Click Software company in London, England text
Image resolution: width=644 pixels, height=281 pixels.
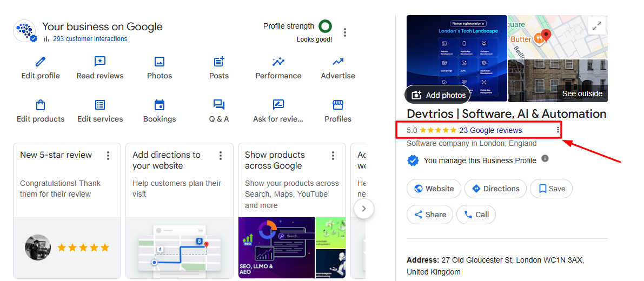tap(472, 144)
